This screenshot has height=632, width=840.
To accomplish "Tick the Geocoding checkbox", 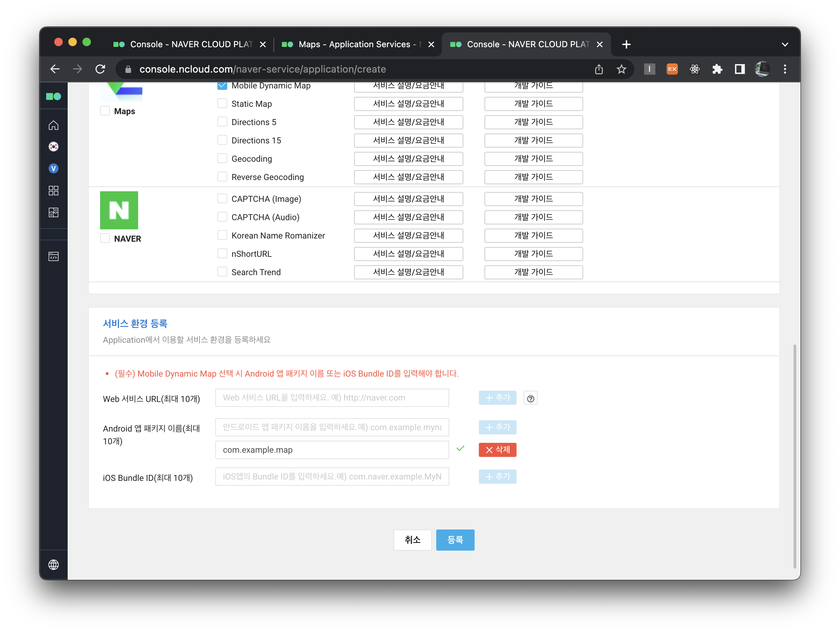I will (x=222, y=158).
